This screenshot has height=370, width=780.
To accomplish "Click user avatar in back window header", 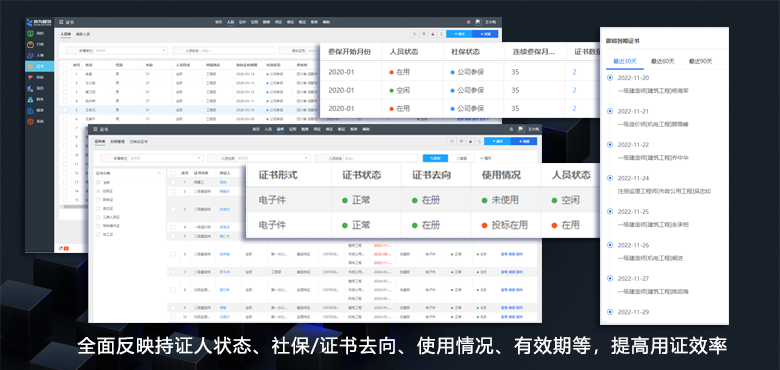I will (x=478, y=22).
